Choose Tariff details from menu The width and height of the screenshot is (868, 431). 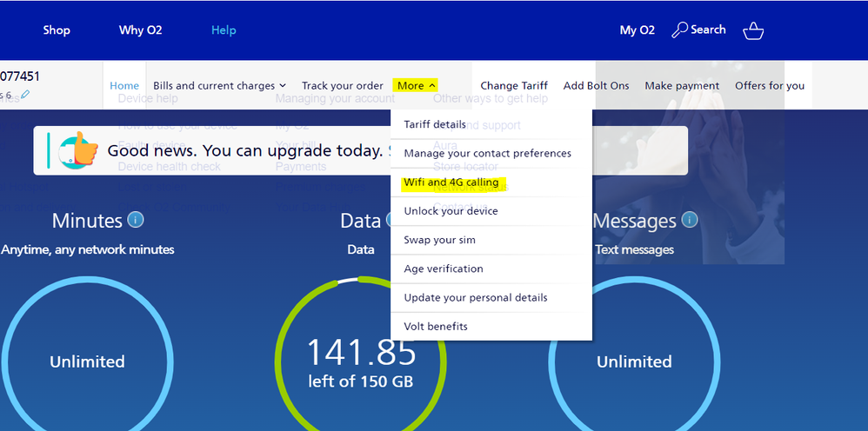pyautogui.click(x=435, y=124)
